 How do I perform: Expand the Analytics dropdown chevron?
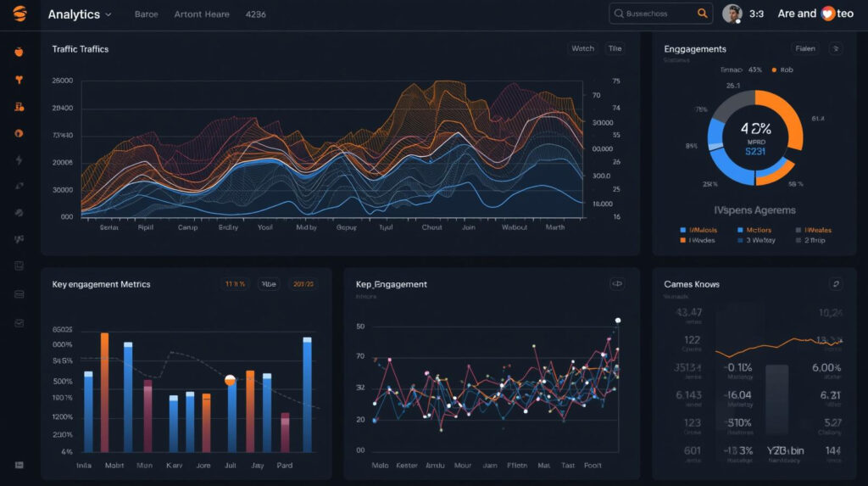[x=108, y=14]
